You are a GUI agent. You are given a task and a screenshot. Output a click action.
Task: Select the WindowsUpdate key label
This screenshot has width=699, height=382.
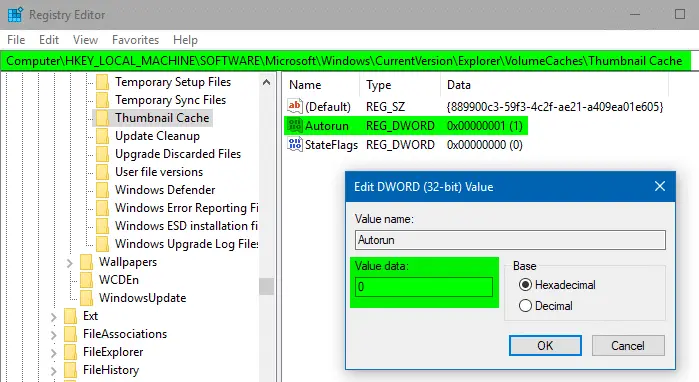click(x=142, y=298)
